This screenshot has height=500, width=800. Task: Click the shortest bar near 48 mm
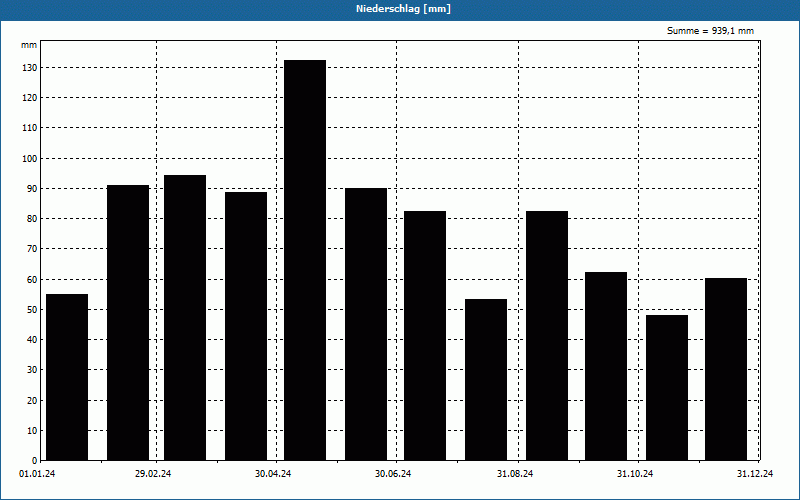tap(667, 388)
